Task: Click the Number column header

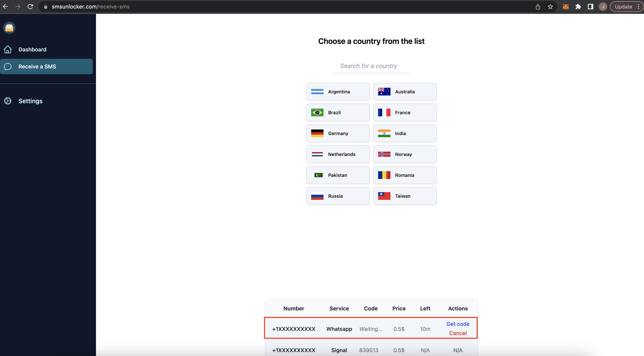Action: coord(294,309)
